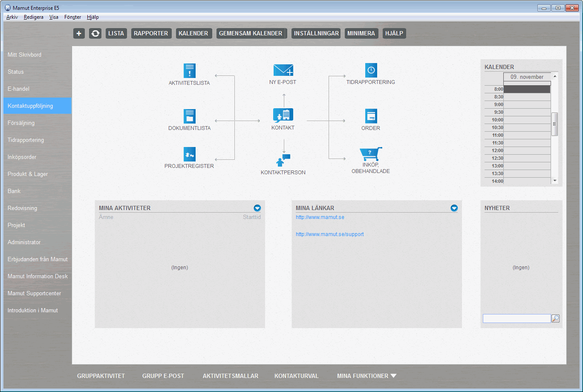Select the 8:00 calendar time slot
Image resolution: width=583 pixels, height=392 pixels.
527,89
